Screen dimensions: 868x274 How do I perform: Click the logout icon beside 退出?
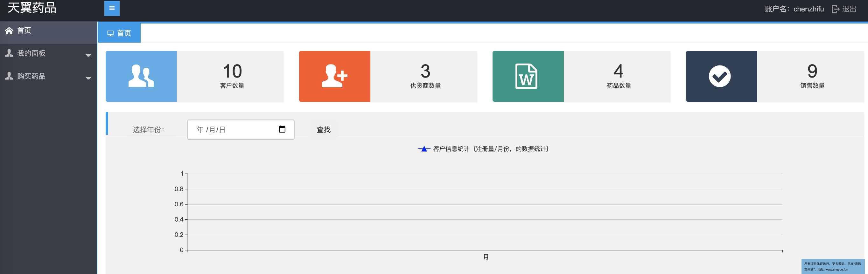[835, 9]
